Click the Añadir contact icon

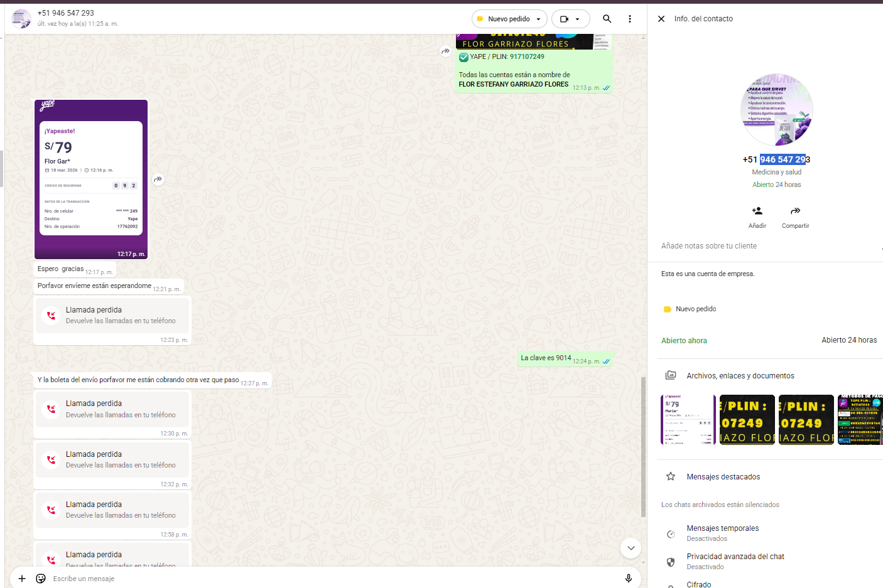click(757, 211)
